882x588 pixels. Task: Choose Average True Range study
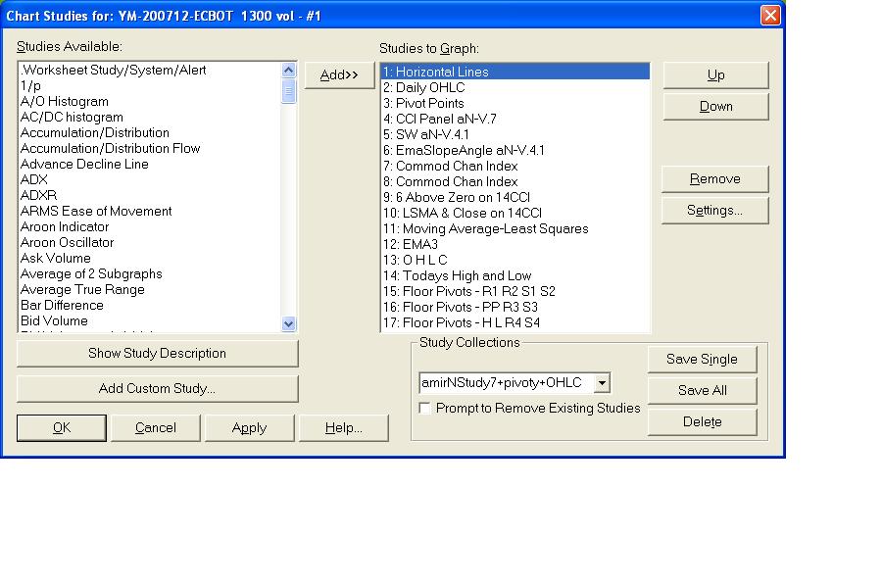[82, 289]
